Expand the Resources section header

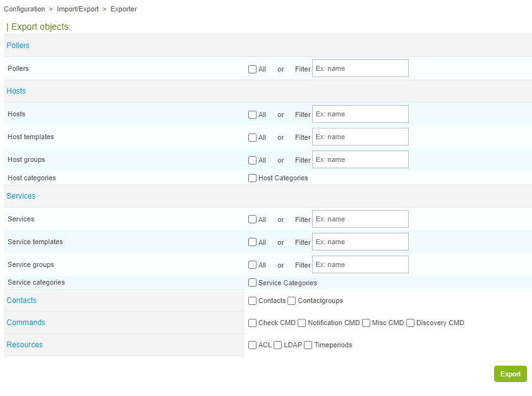(25, 345)
